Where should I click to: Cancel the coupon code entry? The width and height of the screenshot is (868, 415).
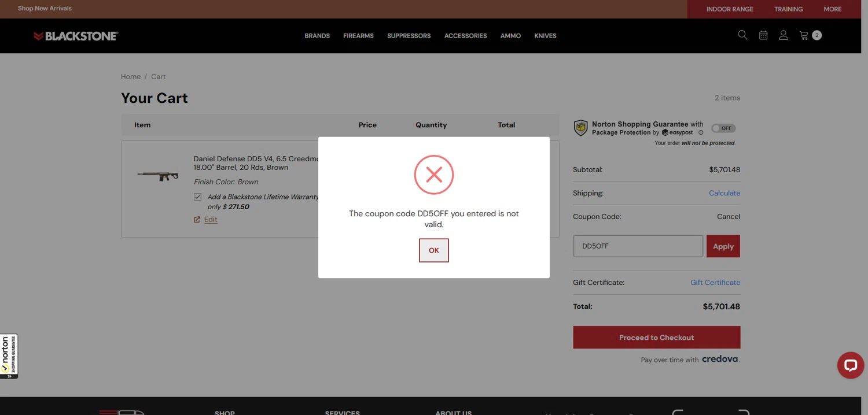pyautogui.click(x=729, y=217)
